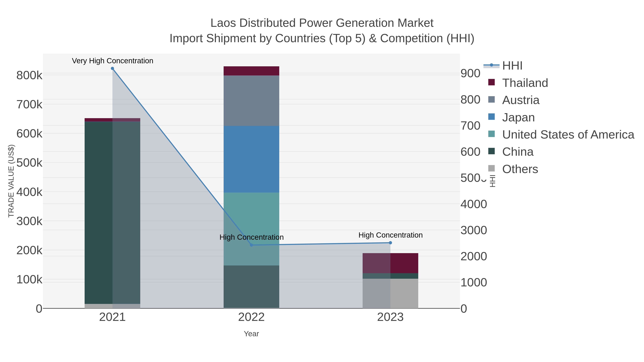Click the Japan blue legend swatch
This screenshot has width=644, height=362.
tap(492, 117)
